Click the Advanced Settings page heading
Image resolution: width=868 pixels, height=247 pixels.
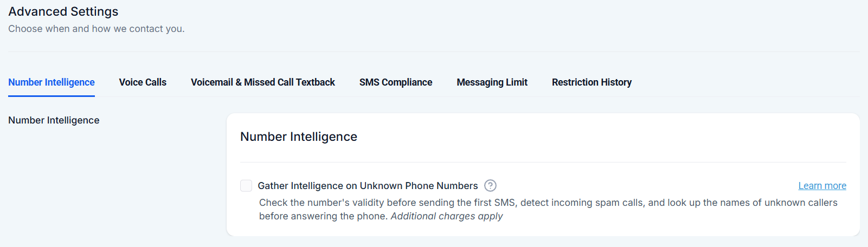coord(63,11)
